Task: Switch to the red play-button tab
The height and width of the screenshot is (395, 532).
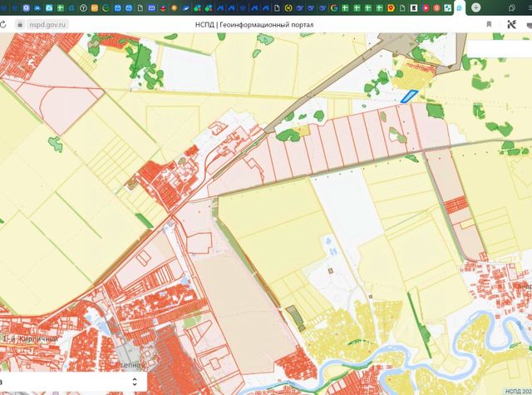Action: point(425,7)
